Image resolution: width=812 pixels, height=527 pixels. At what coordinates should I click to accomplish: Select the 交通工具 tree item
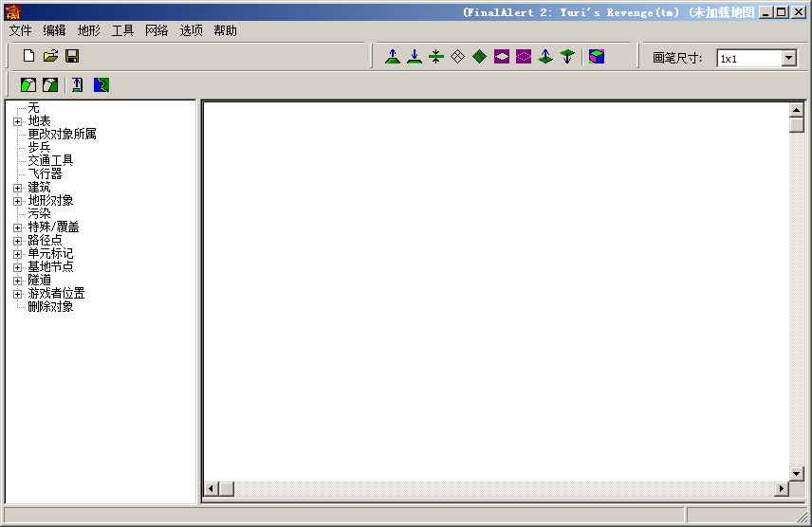click(51, 160)
